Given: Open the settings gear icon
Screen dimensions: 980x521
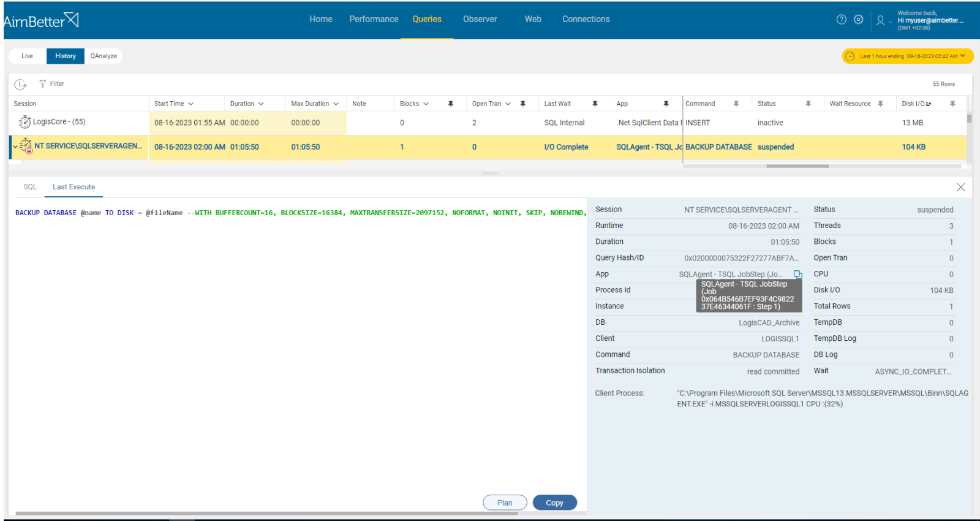Looking at the screenshot, I should pyautogui.click(x=859, y=20).
